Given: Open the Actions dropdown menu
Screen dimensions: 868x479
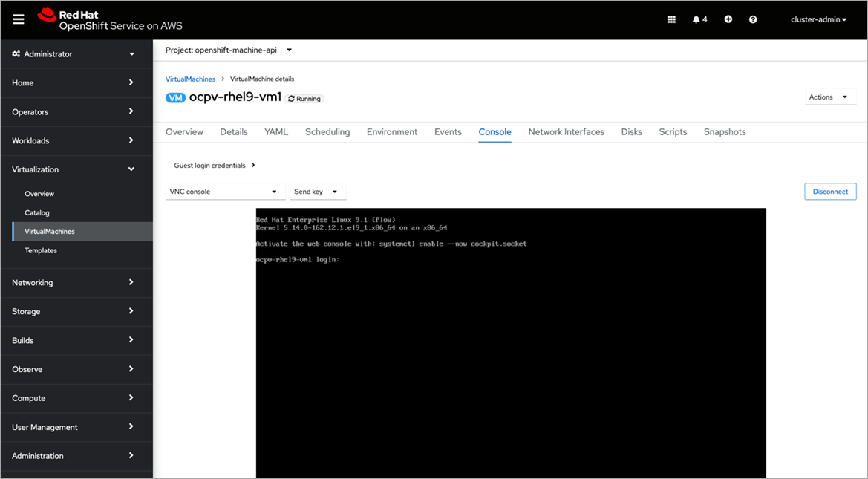Looking at the screenshot, I should [830, 97].
